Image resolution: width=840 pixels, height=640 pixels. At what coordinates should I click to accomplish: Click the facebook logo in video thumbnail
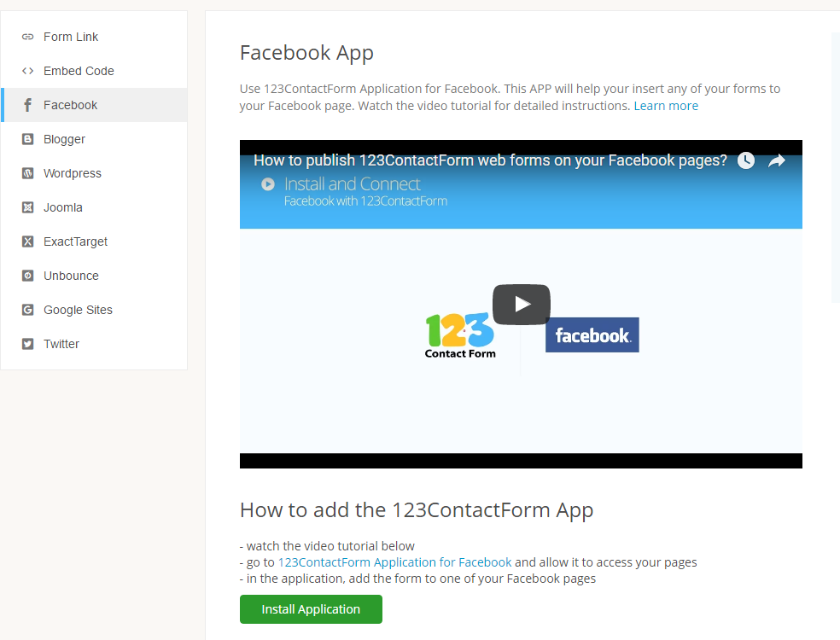click(x=592, y=335)
